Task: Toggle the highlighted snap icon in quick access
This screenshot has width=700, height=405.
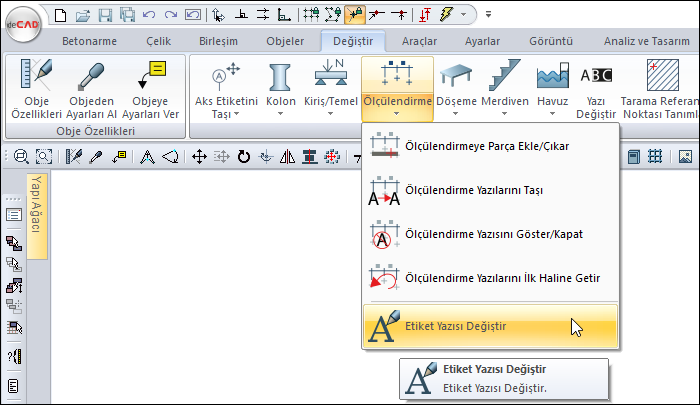Action: [x=354, y=15]
